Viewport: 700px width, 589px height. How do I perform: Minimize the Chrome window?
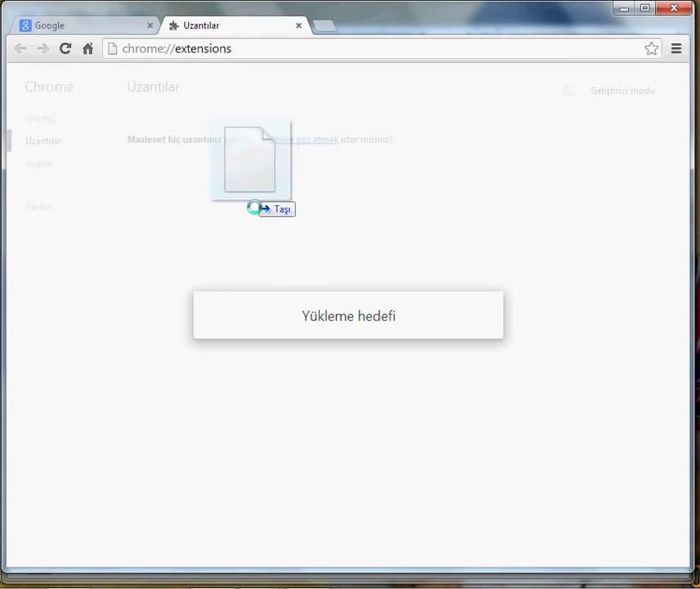tap(624, 7)
